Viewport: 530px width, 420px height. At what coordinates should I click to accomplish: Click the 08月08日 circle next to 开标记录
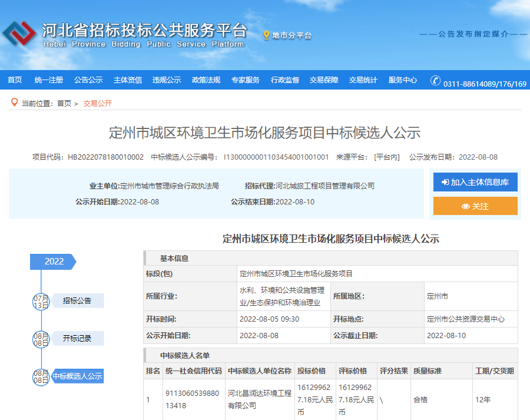pos(41,339)
